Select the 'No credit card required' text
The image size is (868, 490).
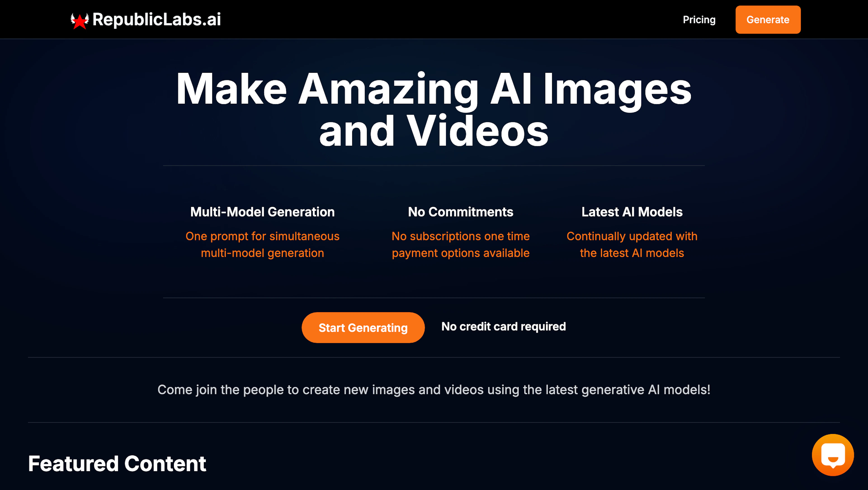point(503,327)
